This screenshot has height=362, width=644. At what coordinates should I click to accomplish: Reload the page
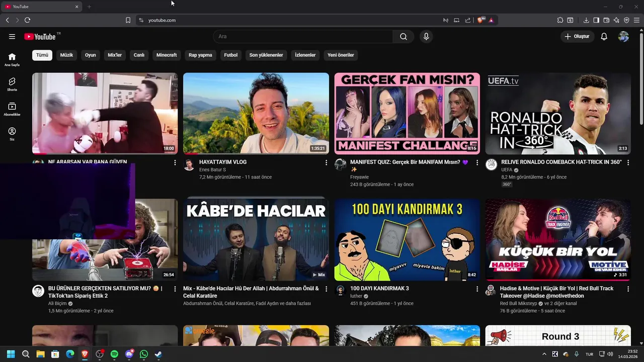point(27,20)
